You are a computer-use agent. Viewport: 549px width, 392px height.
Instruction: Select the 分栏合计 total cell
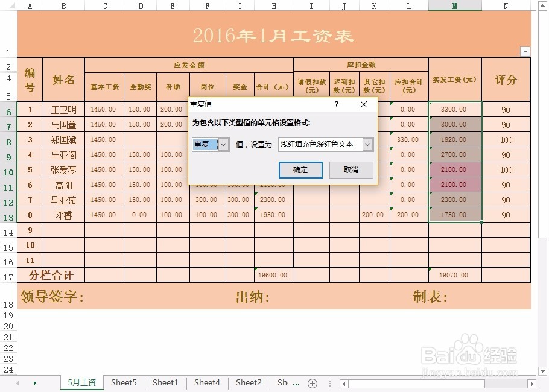click(52, 274)
